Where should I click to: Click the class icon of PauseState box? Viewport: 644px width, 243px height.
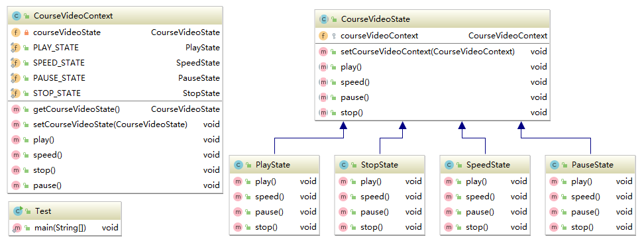pos(554,165)
